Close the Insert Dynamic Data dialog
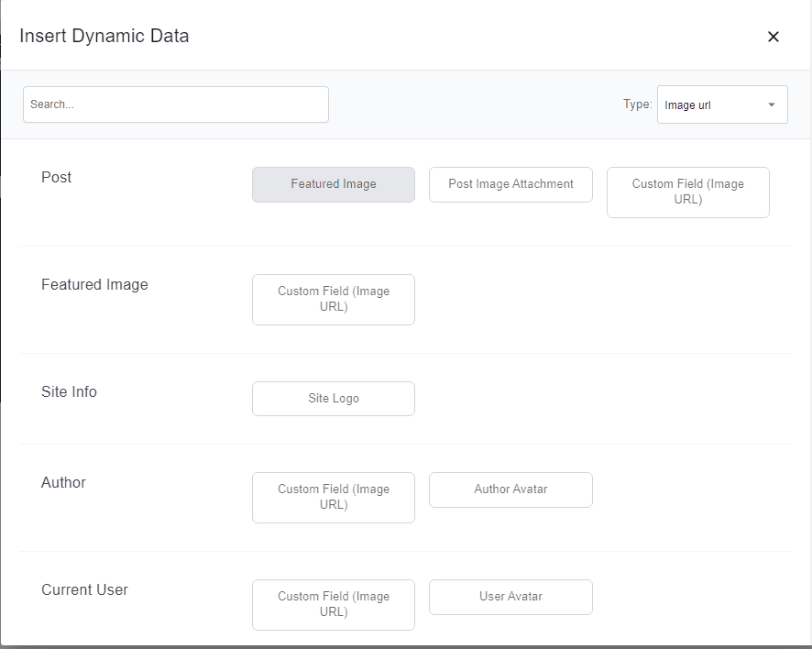This screenshot has width=812, height=649. 774,37
